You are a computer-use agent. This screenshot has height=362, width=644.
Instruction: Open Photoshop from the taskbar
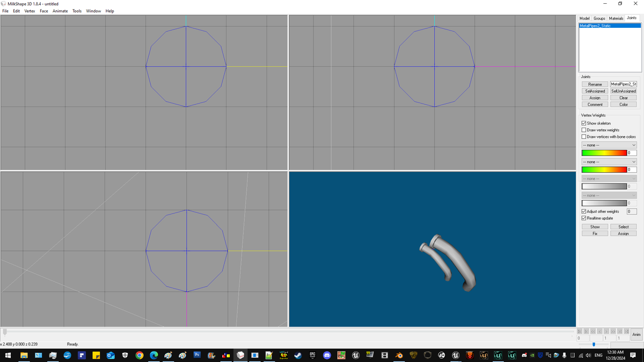tap(196, 355)
